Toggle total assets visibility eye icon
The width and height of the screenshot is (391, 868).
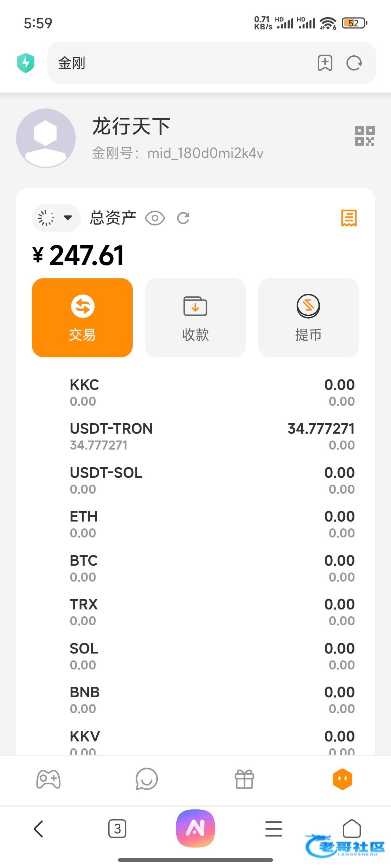pos(155,218)
